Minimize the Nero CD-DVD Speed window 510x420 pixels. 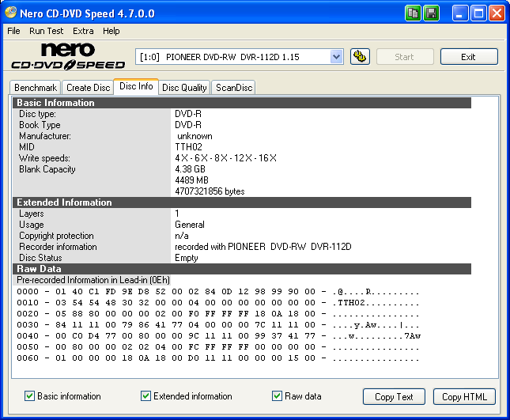click(x=462, y=13)
